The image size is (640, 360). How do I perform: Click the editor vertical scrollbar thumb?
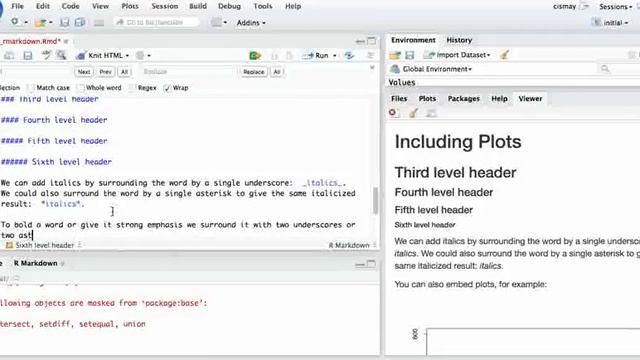click(x=375, y=200)
